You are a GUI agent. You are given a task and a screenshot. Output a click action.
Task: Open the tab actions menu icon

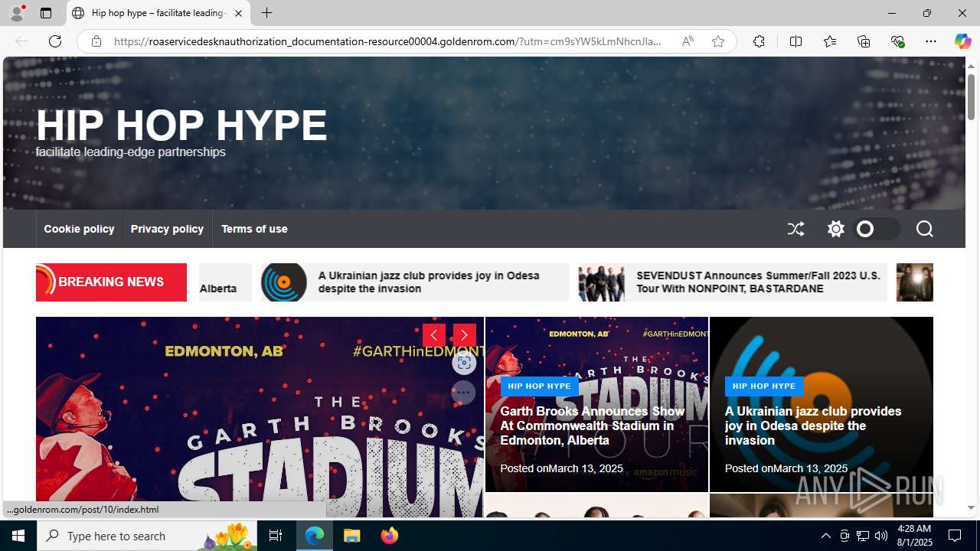pos(46,13)
